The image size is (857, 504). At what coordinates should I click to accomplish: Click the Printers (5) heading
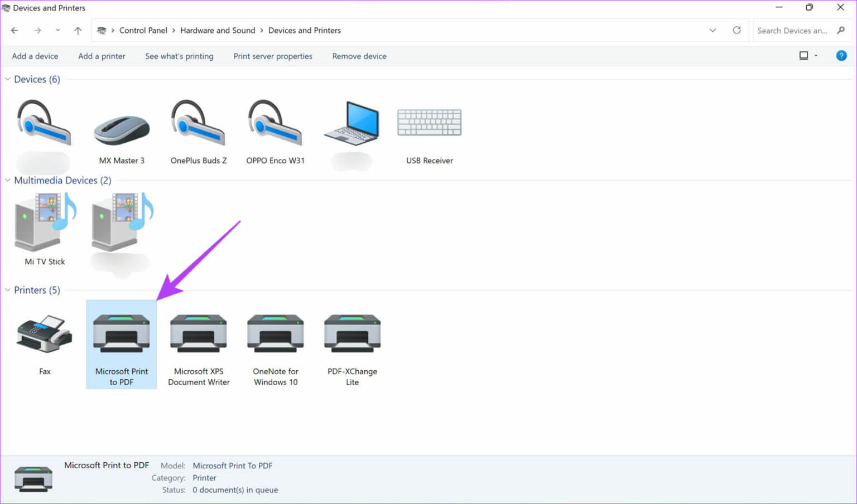coord(37,290)
